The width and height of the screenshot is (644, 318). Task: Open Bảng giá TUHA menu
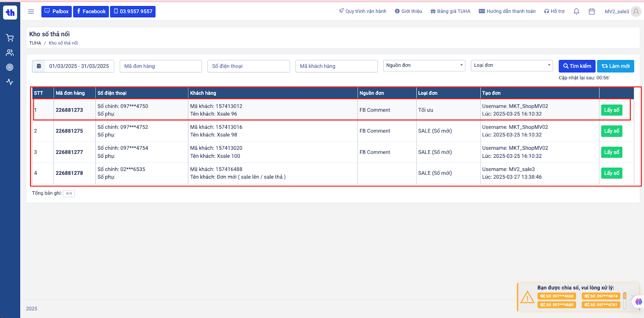tap(450, 11)
